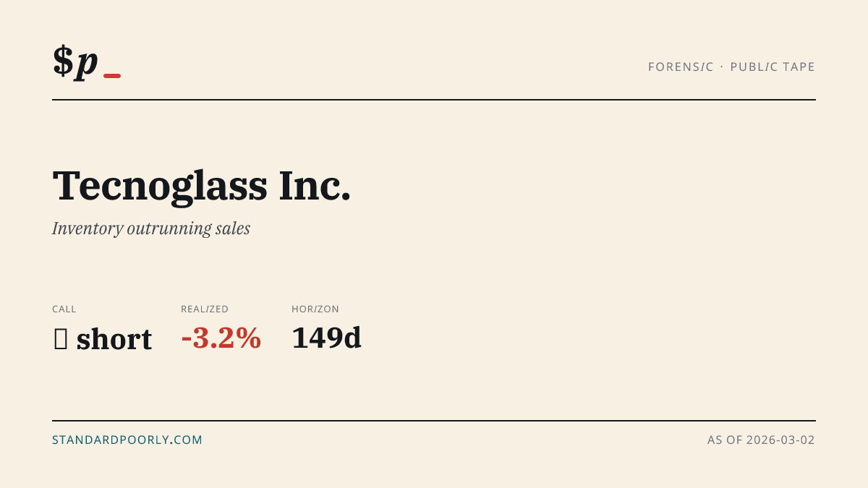Select the Tecnoglass Inc. headline
This screenshot has width=868, height=488.
click(202, 185)
